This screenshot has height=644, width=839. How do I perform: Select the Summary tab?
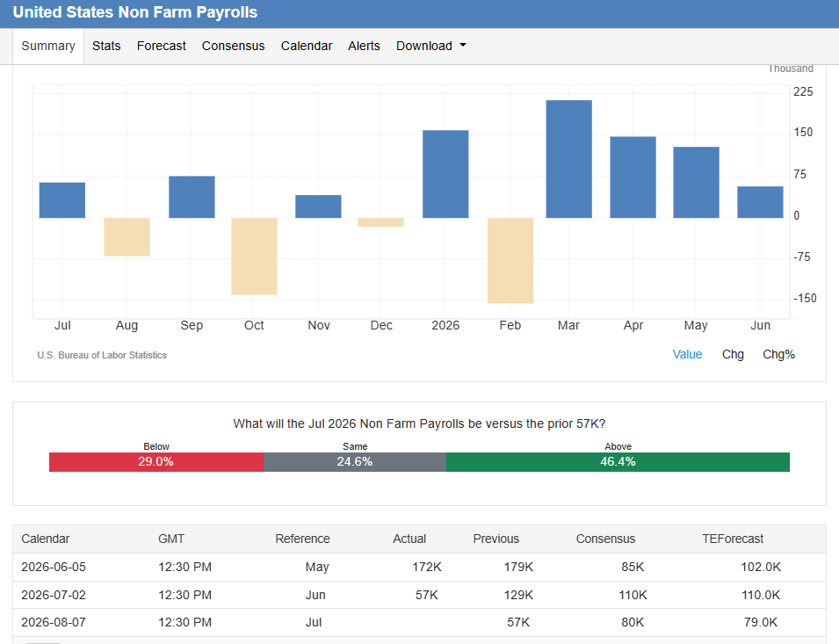click(x=48, y=46)
